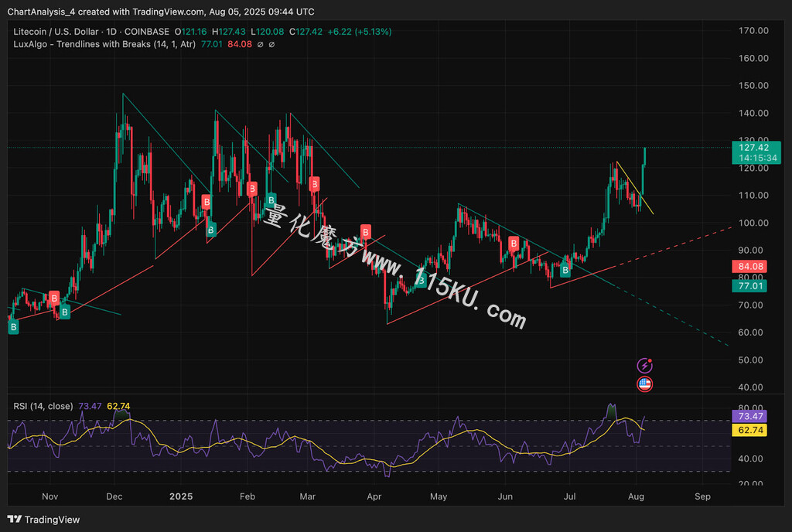
Task: Select the red B break marker in June
Action: pos(514,244)
